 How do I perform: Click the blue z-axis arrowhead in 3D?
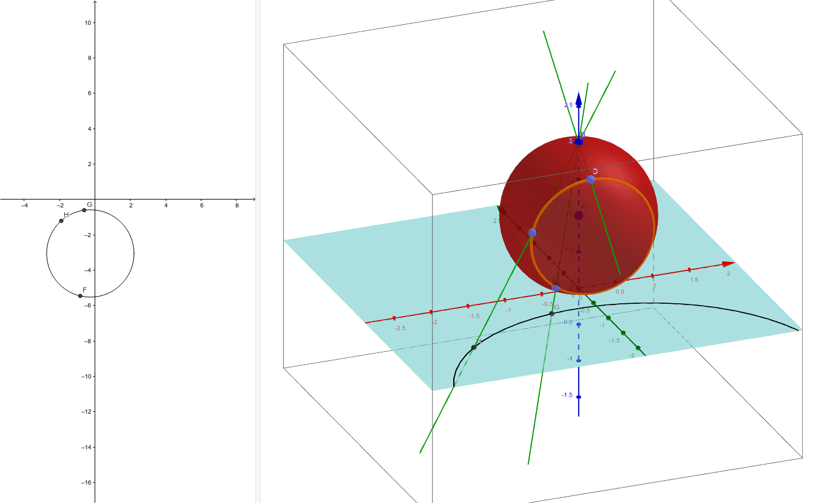[579, 99]
